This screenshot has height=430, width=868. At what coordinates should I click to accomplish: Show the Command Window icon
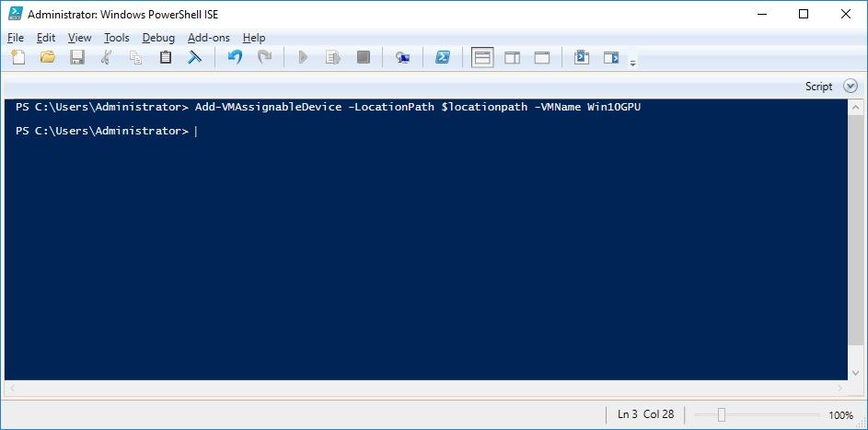[581, 57]
